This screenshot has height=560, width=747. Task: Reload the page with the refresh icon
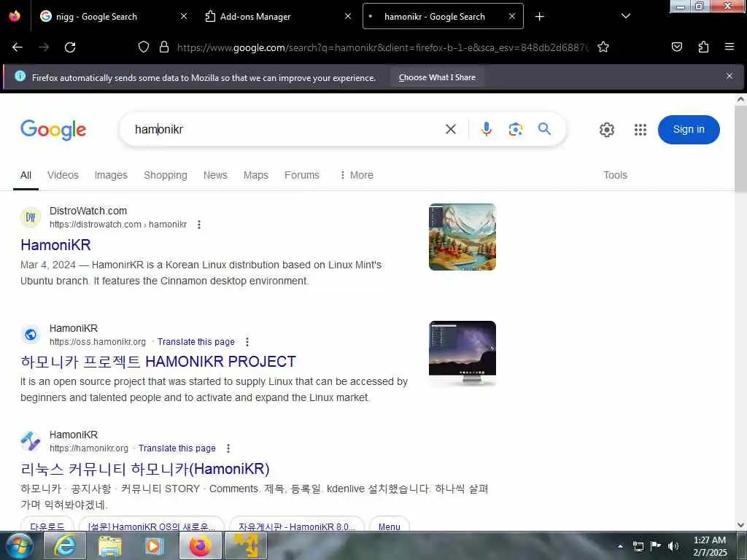(70, 47)
